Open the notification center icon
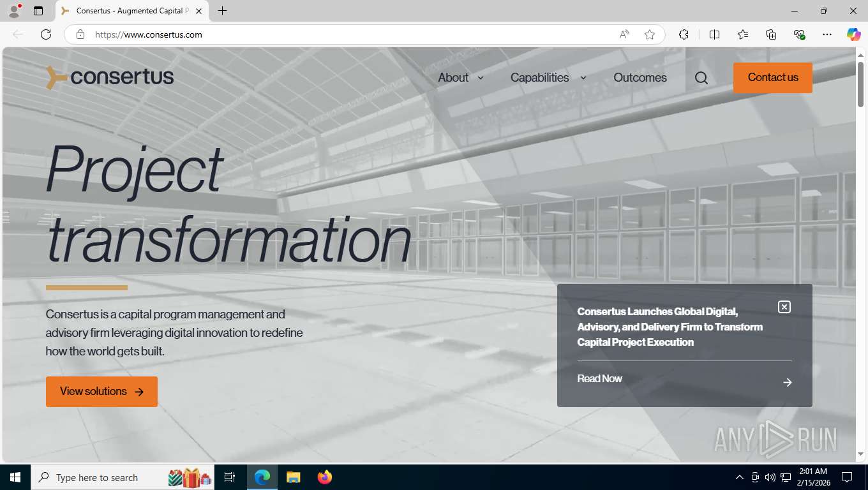The width and height of the screenshot is (868, 490). (x=847, y=477)
